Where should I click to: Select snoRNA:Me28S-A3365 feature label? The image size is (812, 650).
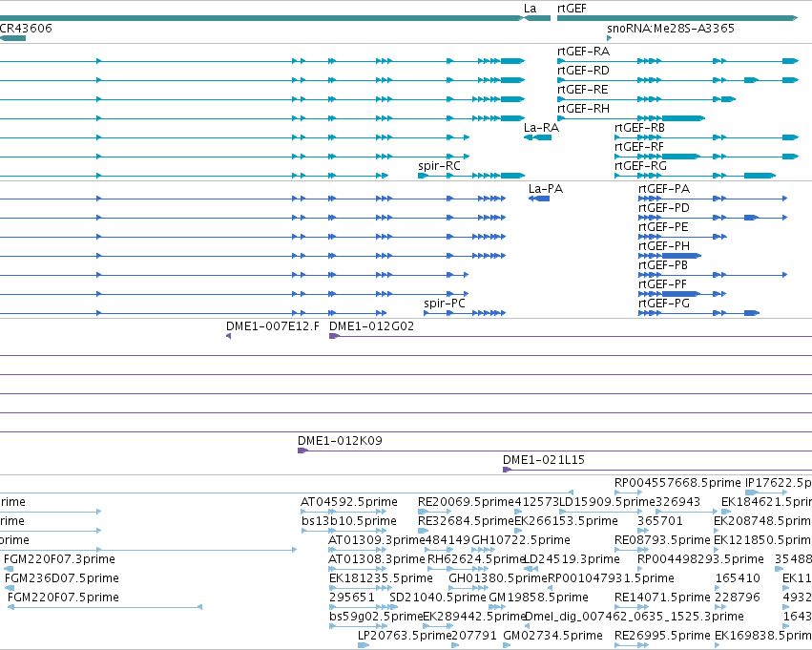click(671, 28)
